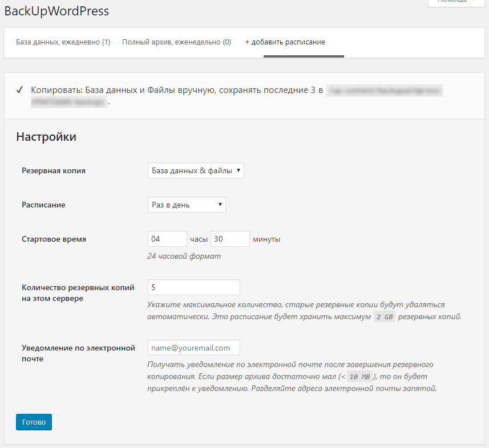Focus the minutes field containing 30
This screenshot has height=448, width=489.
point(230,239)
